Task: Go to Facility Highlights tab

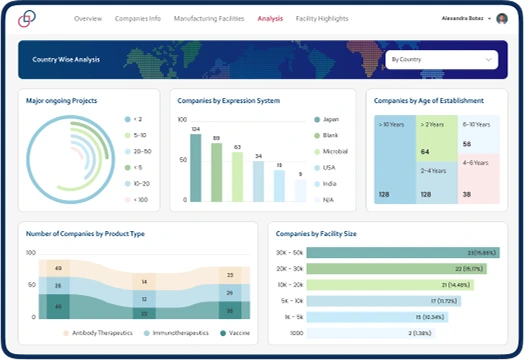Action: click(x=322, y=19)
